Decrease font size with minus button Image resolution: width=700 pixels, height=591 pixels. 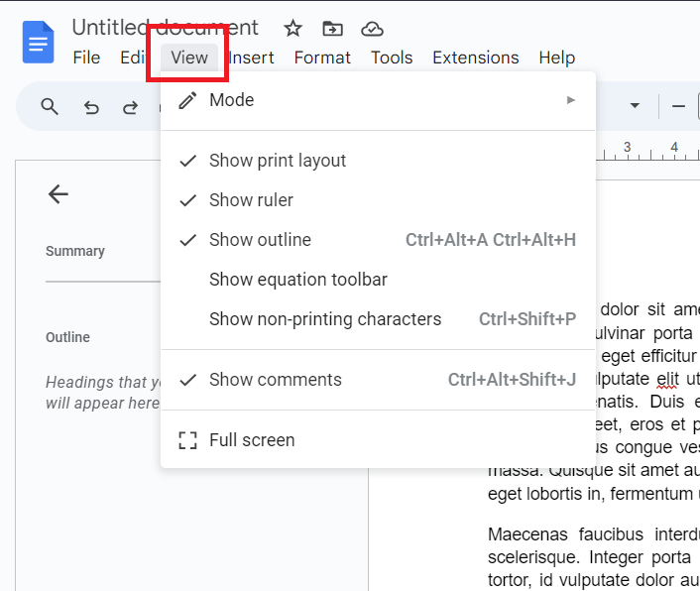coord(679,106)
